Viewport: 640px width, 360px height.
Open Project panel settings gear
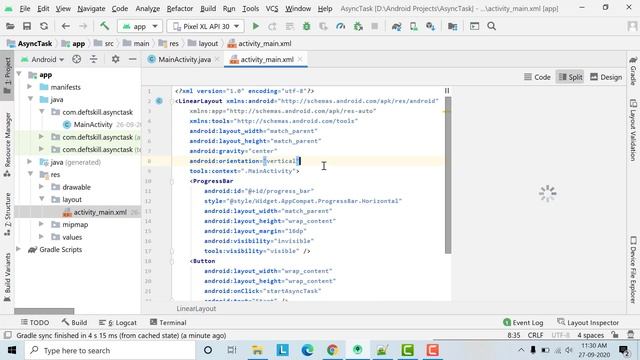click(x=116, y=59)
